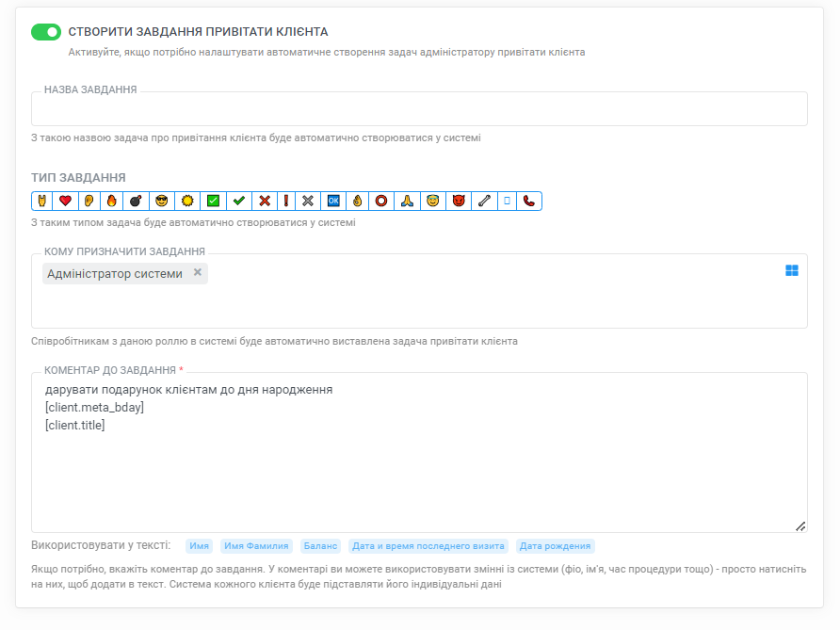Select the angel smiley task type
This screenshot has width=840, height=630.
click(433, 201)
